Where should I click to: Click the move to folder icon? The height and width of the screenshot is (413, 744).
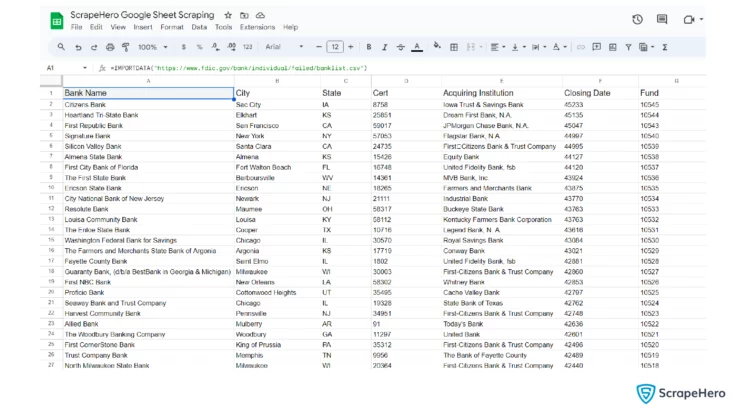(244, 15)
